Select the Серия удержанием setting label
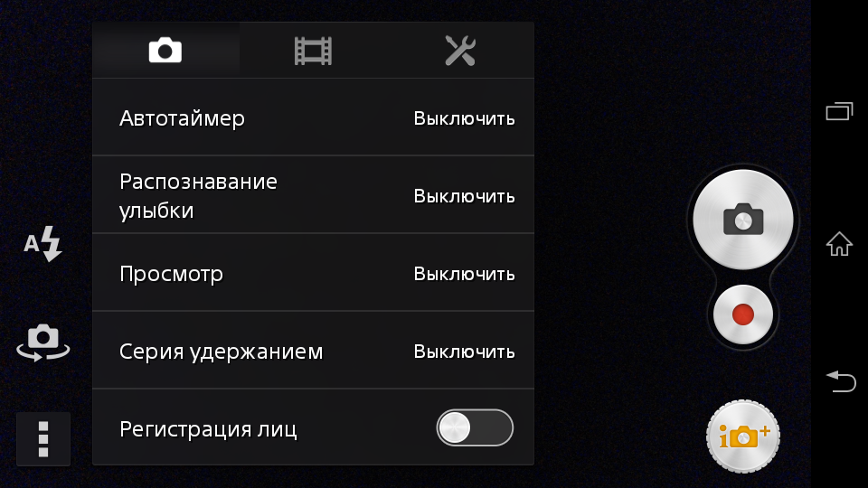The width and height of the screenshot is (868, 488). point(221,352)
